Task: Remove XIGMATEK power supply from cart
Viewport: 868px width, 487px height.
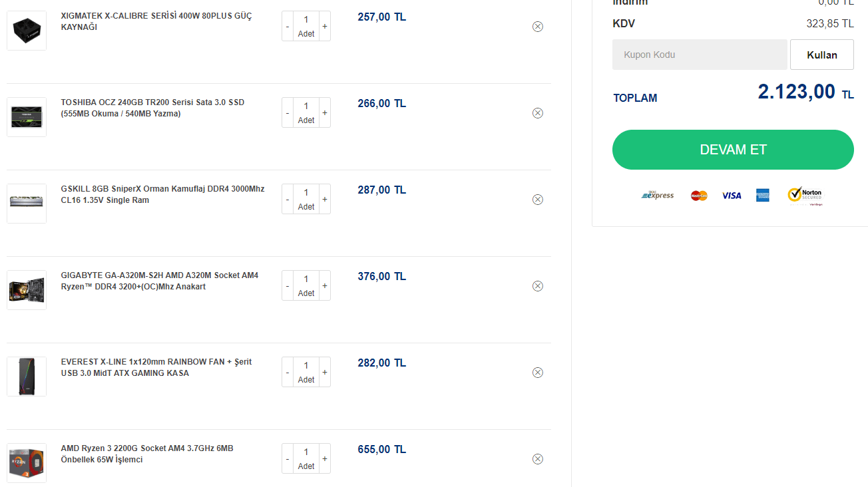Action: point(538,27)
